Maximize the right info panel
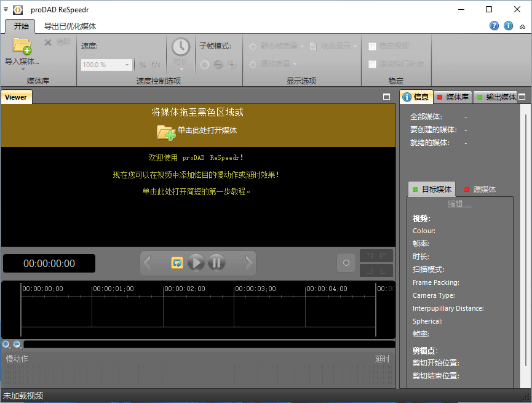This screenshot has height=403, width=532. point(522,97)
